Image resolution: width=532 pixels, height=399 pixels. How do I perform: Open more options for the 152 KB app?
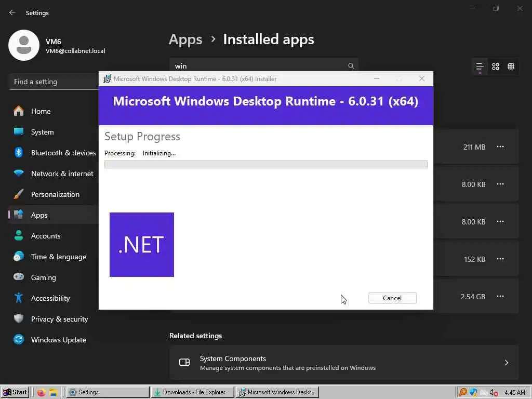500,259
